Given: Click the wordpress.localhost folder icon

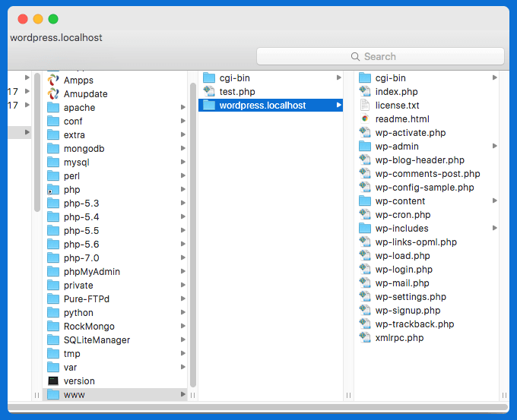Looking at the screenshot, I should tap(209, 105).
